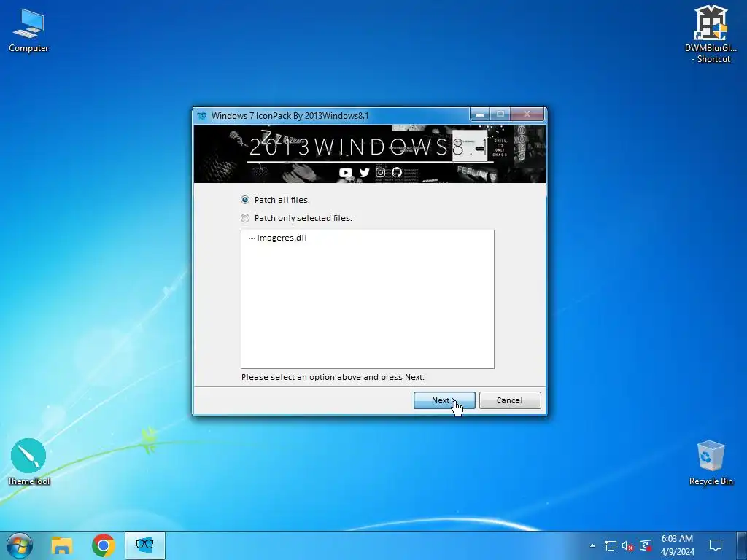The height and width of the screenshot is (560, 747).
Task: Show hidden tray icons arrow
Action: [x=592, y=545]
